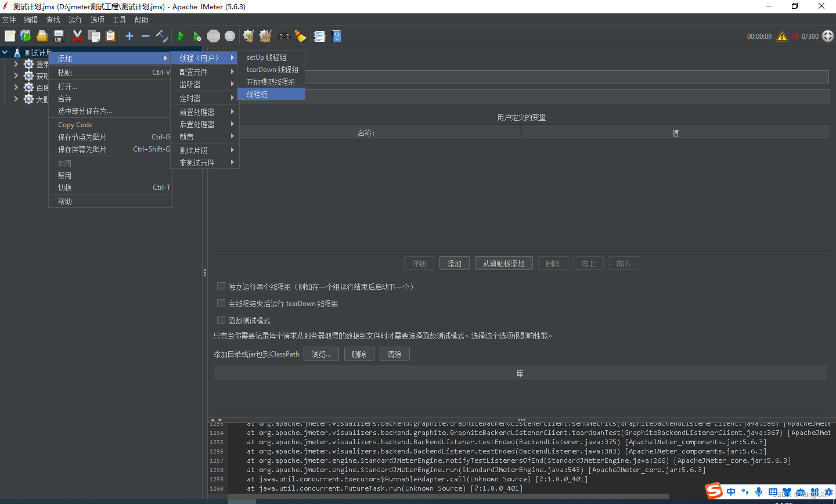The height and width of the screenshot is (504, 836).
Task: Select 线程组 from the submenu
Action: (x=271, y=94)
